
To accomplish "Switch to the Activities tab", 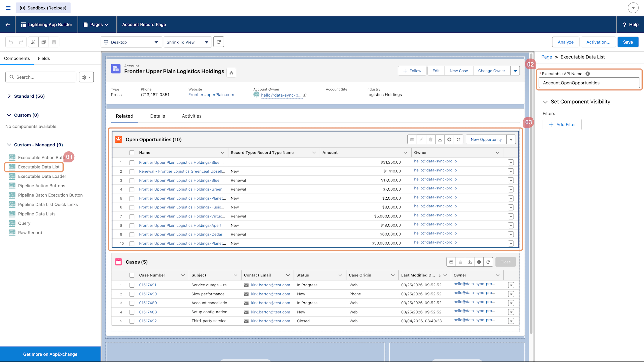I will 192,116.
